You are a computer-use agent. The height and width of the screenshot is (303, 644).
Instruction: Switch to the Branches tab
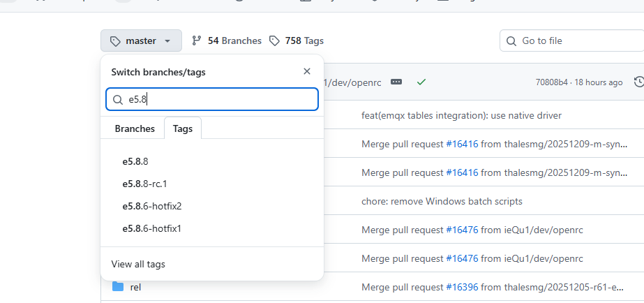point(135,128)
